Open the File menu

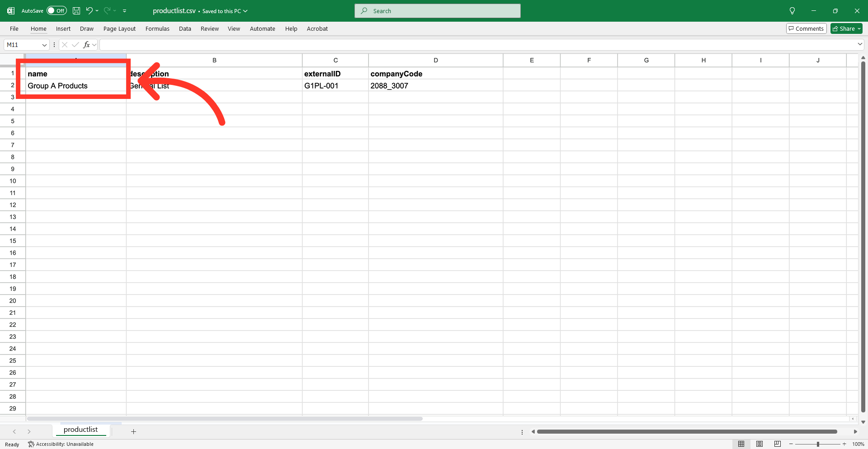click(x=14, y=28)
